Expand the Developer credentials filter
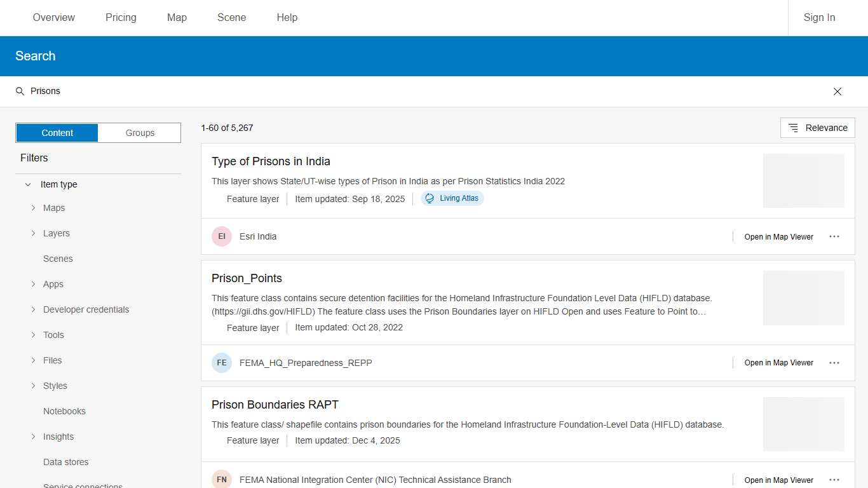Viewport: 868px width, 488px height. coord(33,309)
